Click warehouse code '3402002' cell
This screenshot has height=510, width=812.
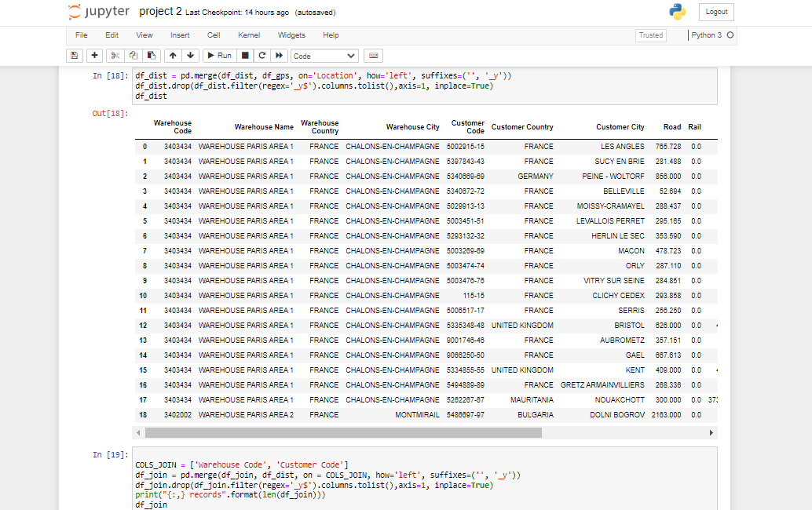[177, 415]
